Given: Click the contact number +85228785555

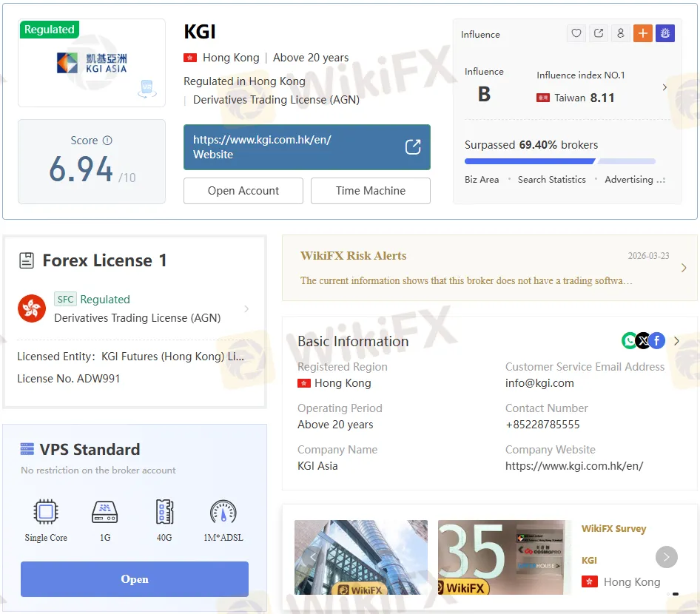Looking at the screenshot, I should coord(542,425).
